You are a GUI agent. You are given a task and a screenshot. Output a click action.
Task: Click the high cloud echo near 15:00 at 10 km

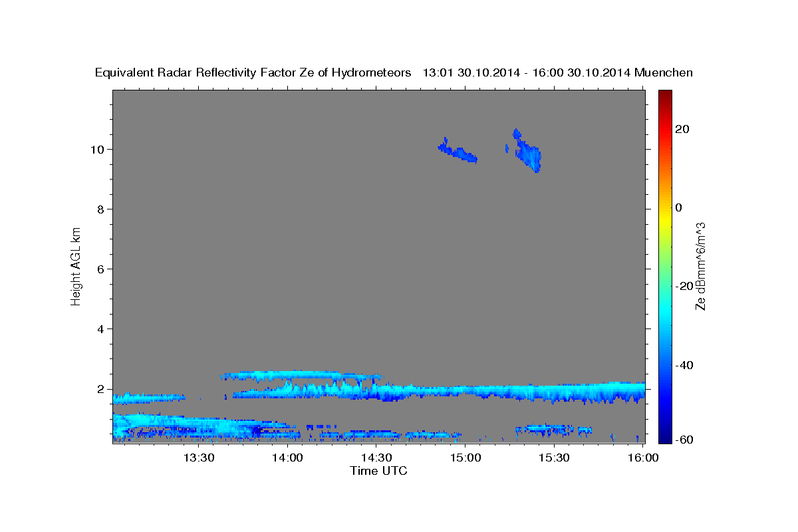[458, 152]
